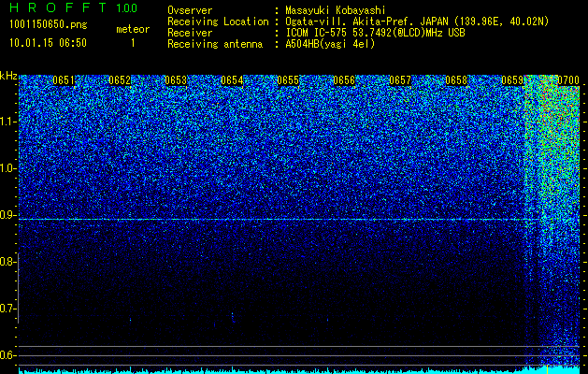Screen dimensions: 588x374
Task: Click the 0.9 kHz axis label
Action: (7, 215)
